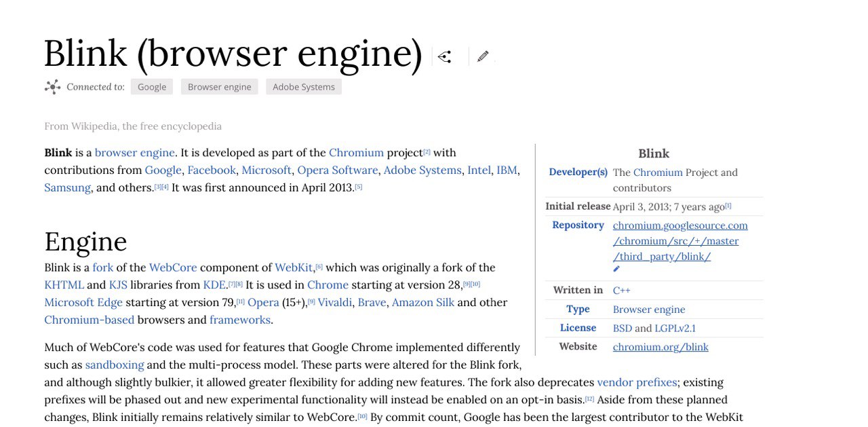
Task: Open the sandboxing link
Action: pos(115,365)
